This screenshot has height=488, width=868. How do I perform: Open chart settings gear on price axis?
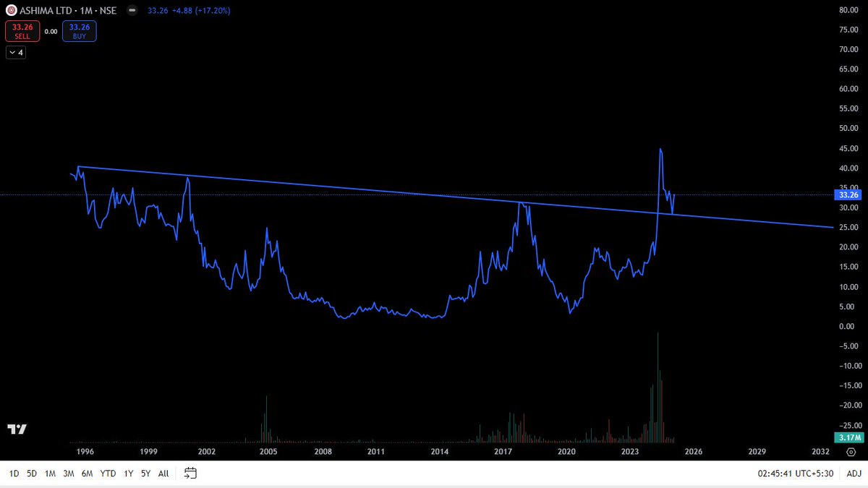click(850, 451)
